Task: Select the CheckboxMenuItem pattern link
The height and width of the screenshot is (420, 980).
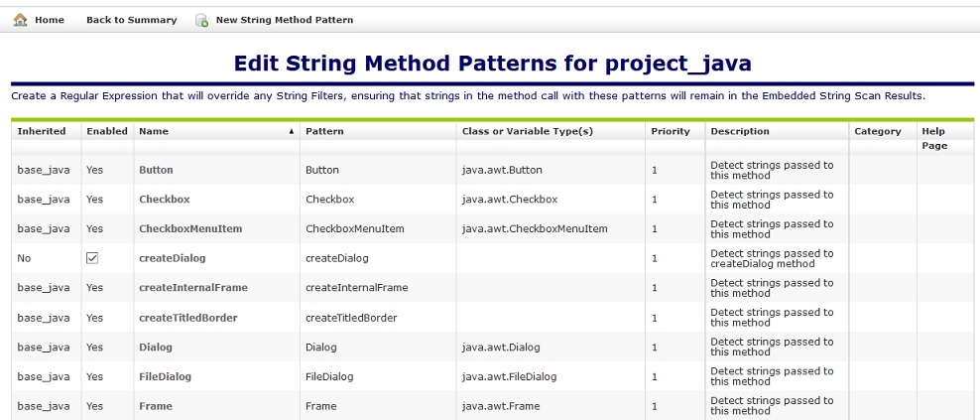Action: click(x=189, y=228)
